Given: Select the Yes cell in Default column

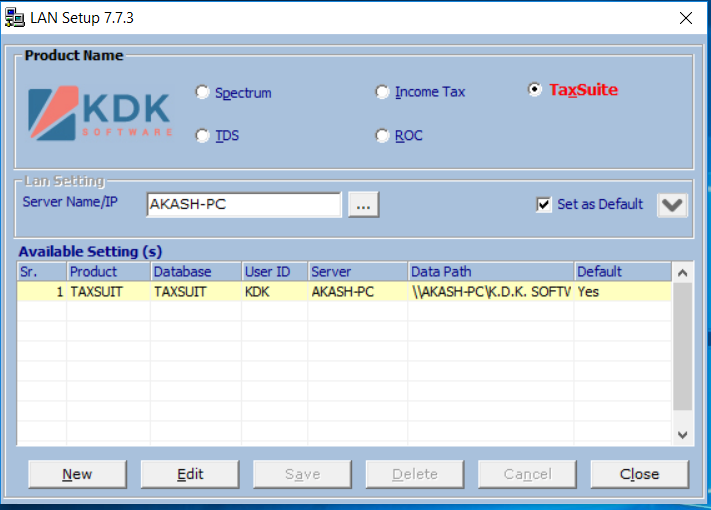Looking at the screenshot, I should pyautogui.click(x=623, y=291).
